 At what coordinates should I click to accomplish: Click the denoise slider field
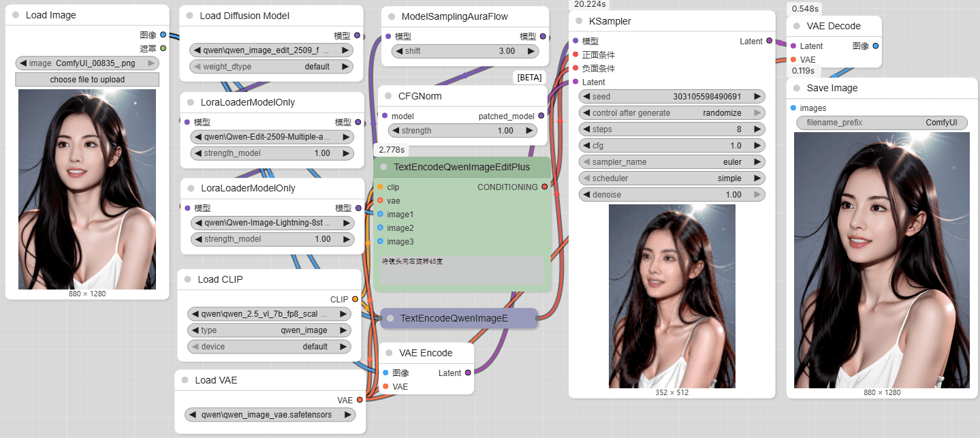[x=671, y=195]
